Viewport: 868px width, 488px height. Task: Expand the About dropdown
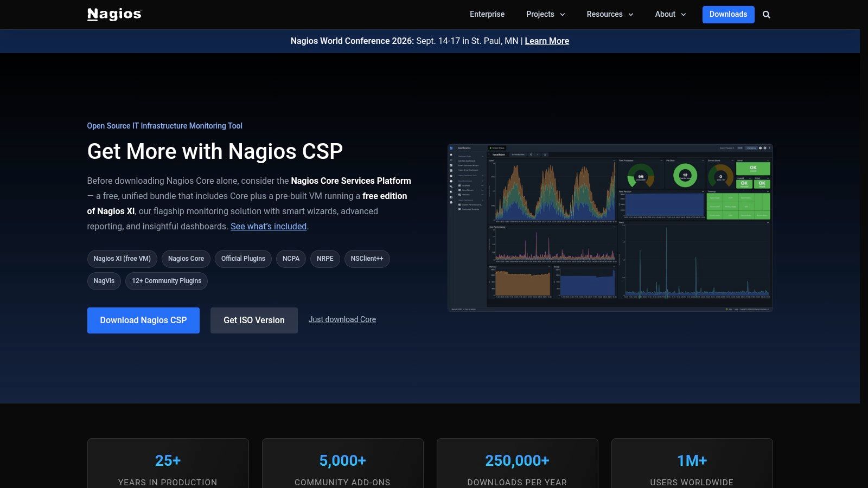(x=670, y=14)
